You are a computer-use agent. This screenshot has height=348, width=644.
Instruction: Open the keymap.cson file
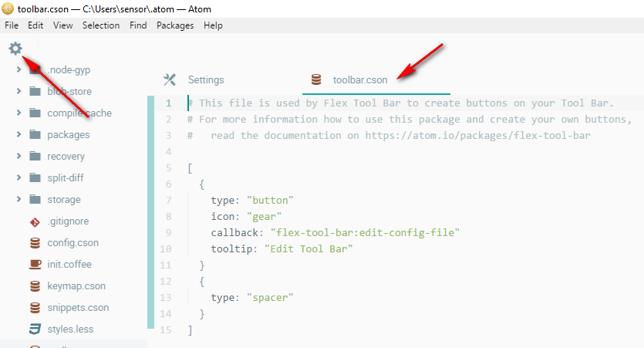pyautogui.click(x=76, y=286)
